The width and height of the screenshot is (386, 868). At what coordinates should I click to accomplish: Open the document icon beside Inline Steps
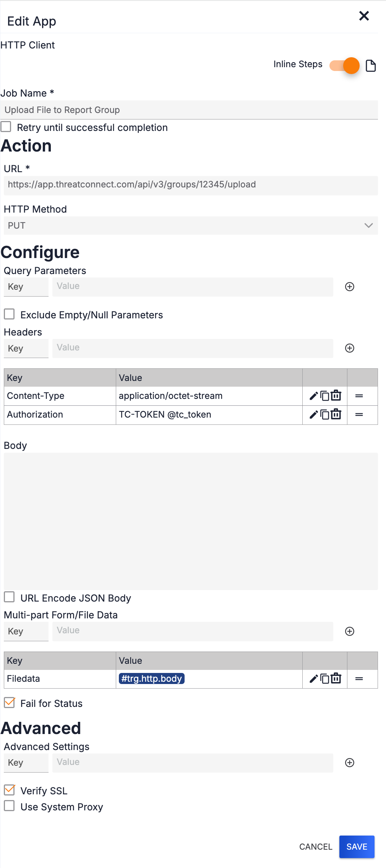(x=370, y=66)
